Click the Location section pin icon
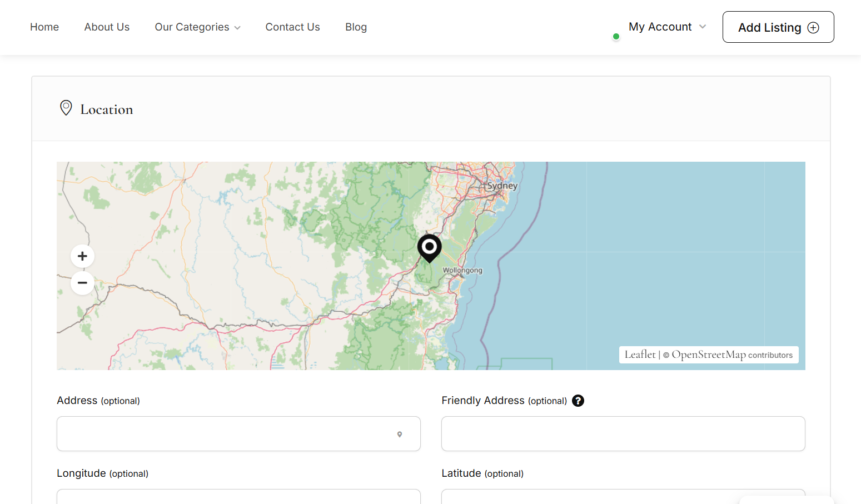 tap(66, 108)
